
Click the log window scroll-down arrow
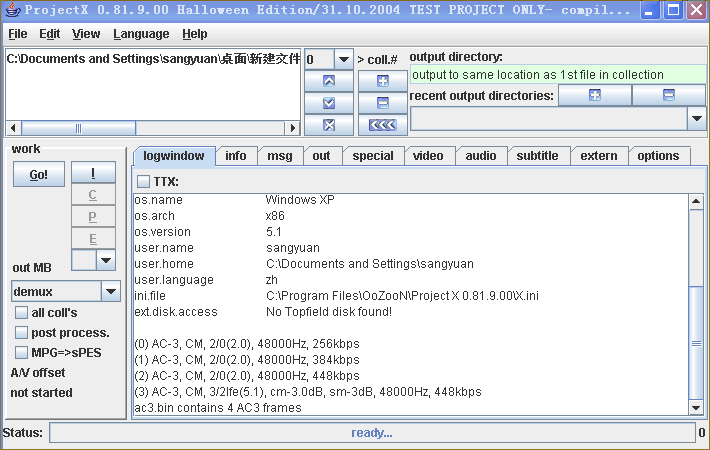click(x=696, y=407)
